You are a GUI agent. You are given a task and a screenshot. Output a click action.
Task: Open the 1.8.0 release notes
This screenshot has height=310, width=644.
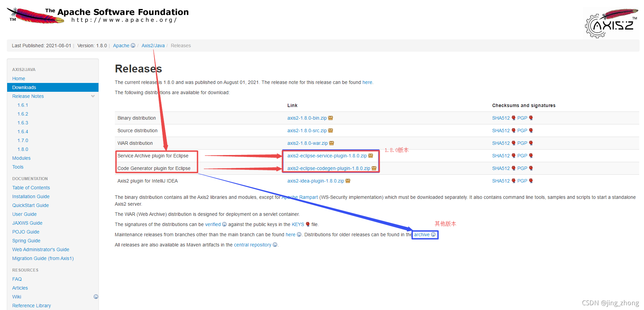point(23,149)
